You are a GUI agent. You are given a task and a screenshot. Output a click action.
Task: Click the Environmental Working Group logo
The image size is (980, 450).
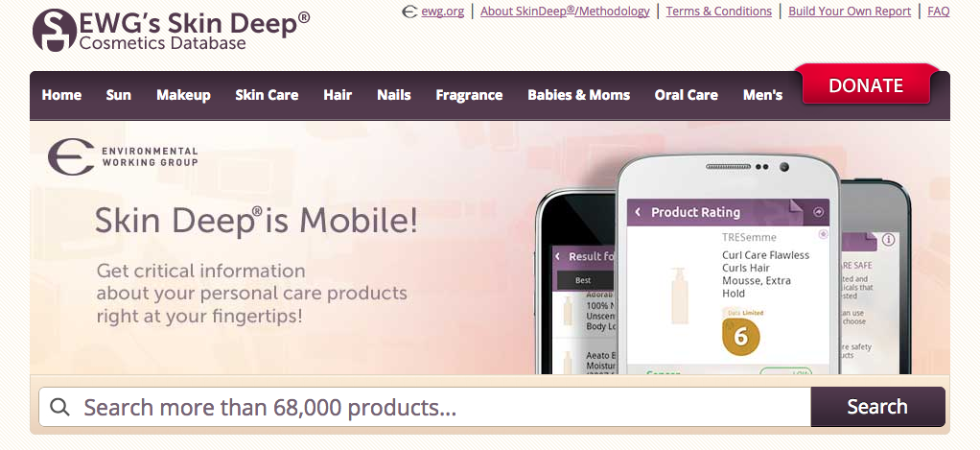[x=123, y=156]
